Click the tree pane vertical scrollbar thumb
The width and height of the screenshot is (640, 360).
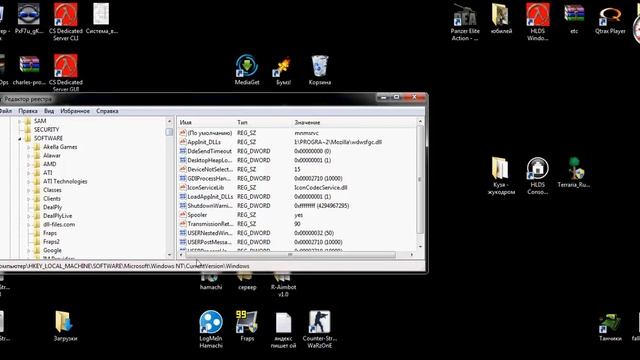tap(169, 132)
